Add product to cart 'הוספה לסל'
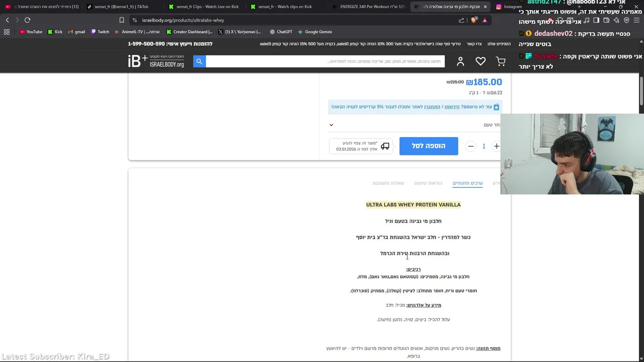Viewport: 644px width, 362px height. coord(429,146)
